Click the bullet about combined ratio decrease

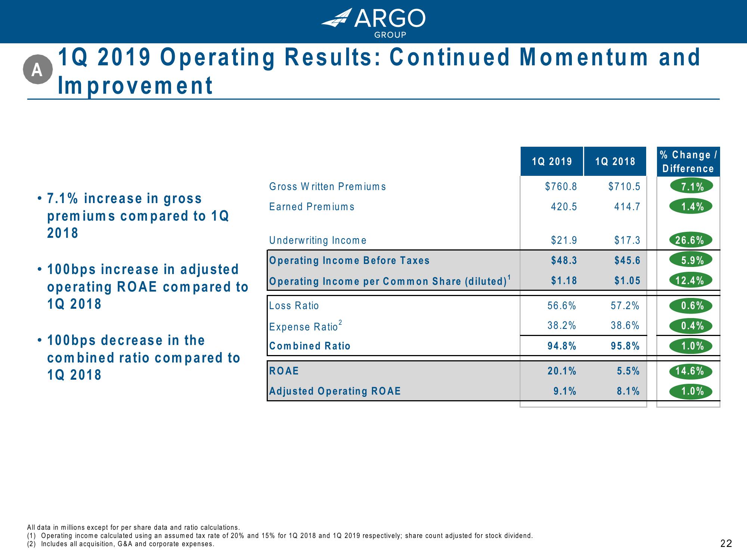(x=139, y=357)
